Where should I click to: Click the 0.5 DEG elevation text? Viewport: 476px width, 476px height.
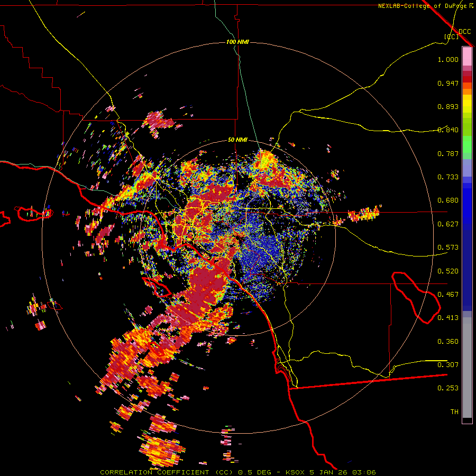click(x=255, y=472)
